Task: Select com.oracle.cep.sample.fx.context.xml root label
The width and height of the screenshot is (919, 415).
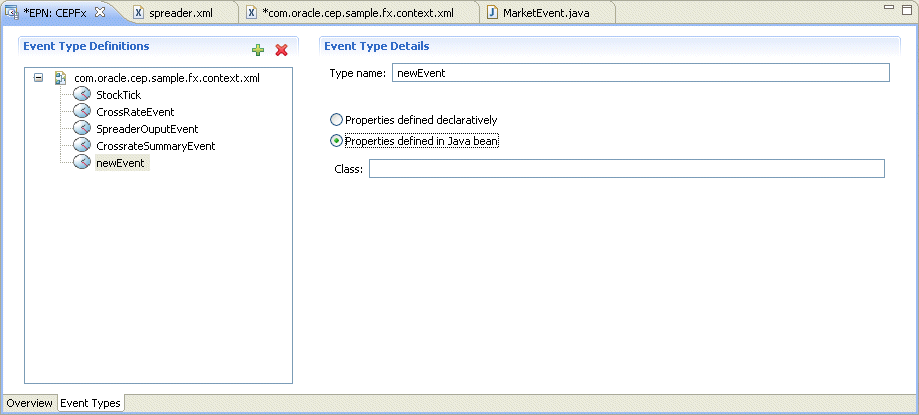Action: 167,77
